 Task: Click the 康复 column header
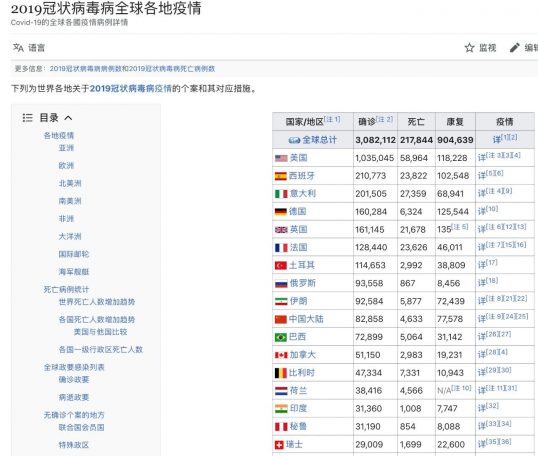(x=455, y=122)
